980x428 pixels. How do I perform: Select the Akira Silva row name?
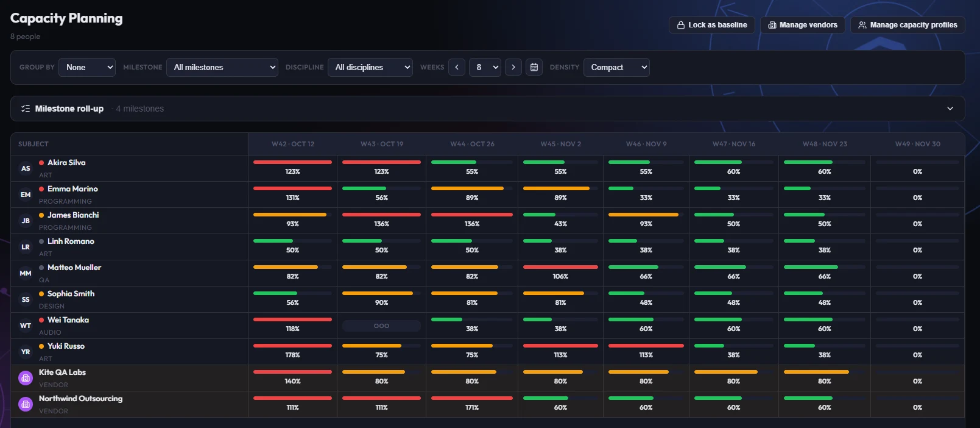(x=66, y=163)
